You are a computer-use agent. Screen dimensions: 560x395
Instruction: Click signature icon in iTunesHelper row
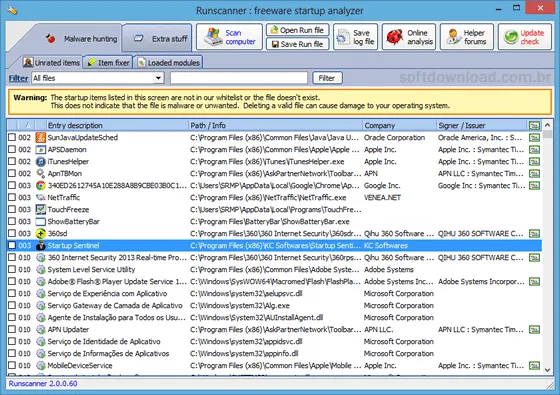pyautogui.click(x=534, y=162)
